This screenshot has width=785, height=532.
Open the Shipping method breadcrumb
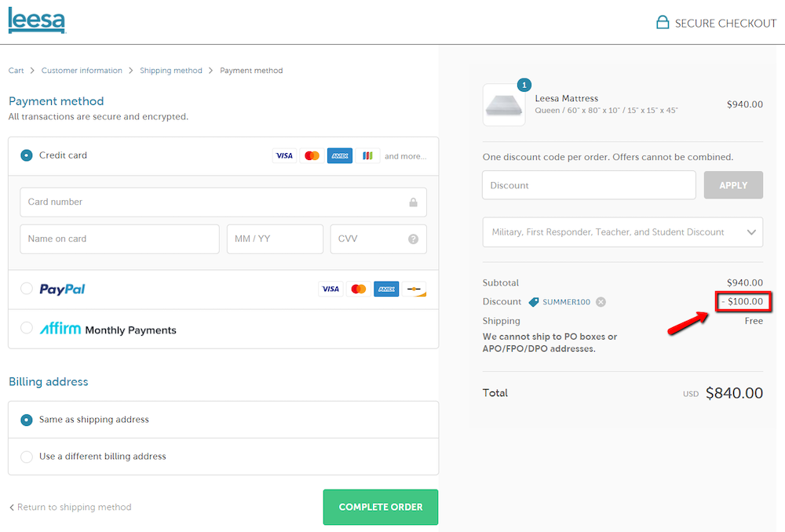[171, 70]
